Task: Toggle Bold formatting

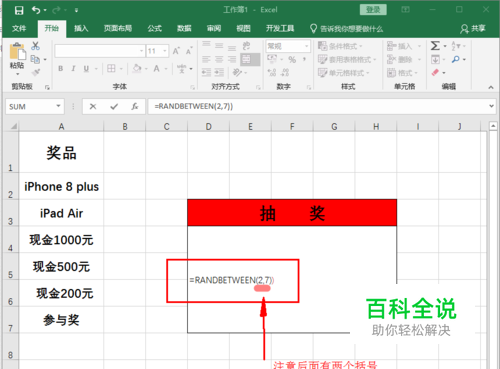Action: click(60, 69)
